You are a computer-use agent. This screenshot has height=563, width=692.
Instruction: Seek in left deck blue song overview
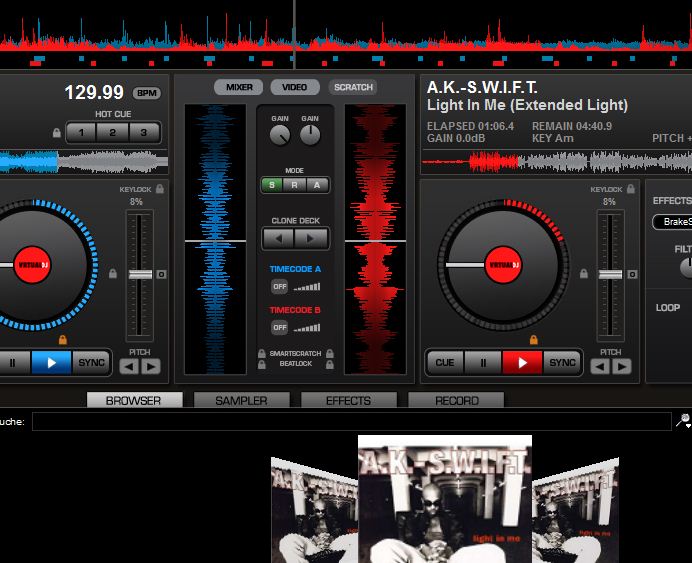click(x=84, y=161)
